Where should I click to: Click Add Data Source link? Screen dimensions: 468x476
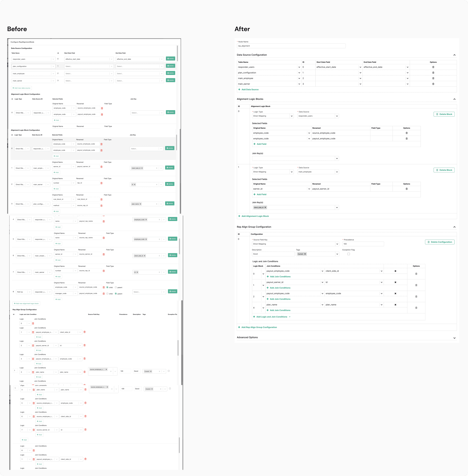[x=250, y=90]
